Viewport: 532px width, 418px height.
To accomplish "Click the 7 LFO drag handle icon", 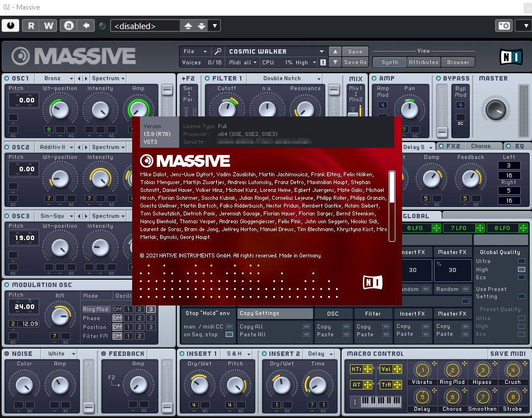I will (x=480, y=228).
